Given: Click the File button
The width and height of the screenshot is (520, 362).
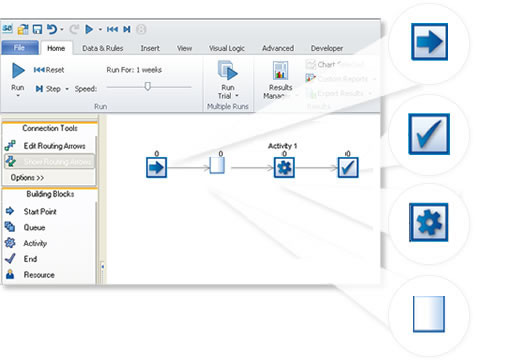Looking at the screenshot, I should tap(20, 48).
